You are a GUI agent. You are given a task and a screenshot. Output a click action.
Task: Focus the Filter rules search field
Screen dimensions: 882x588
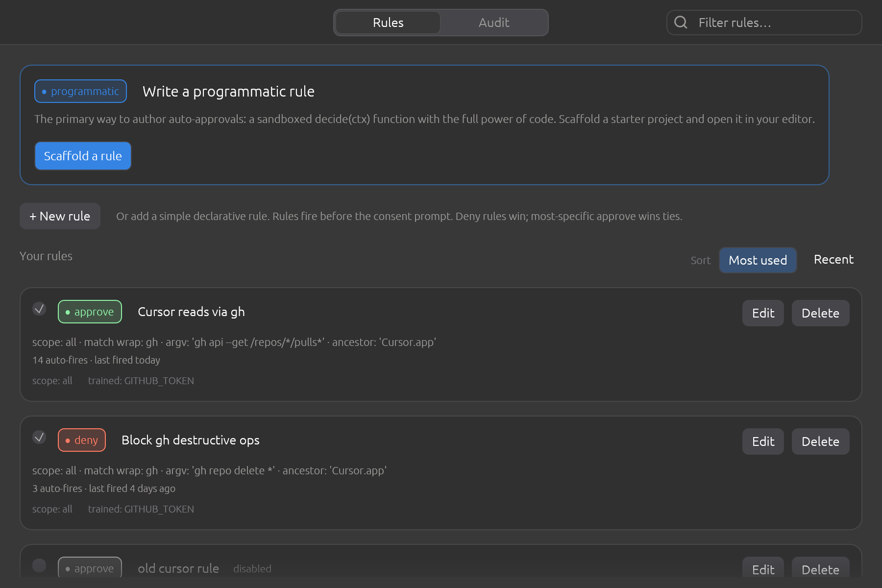764,23
